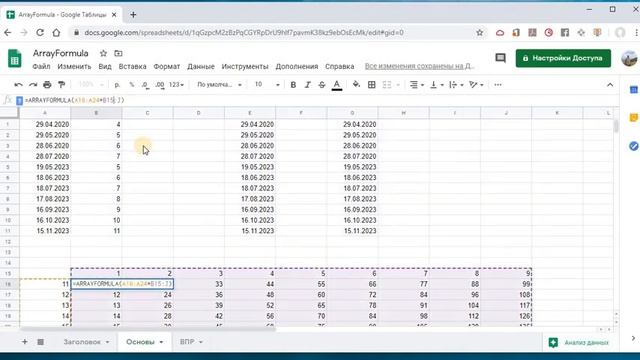Viewport: 640px width, 360px height.
Task: Undo the last action
Action: tap(18, 85)
